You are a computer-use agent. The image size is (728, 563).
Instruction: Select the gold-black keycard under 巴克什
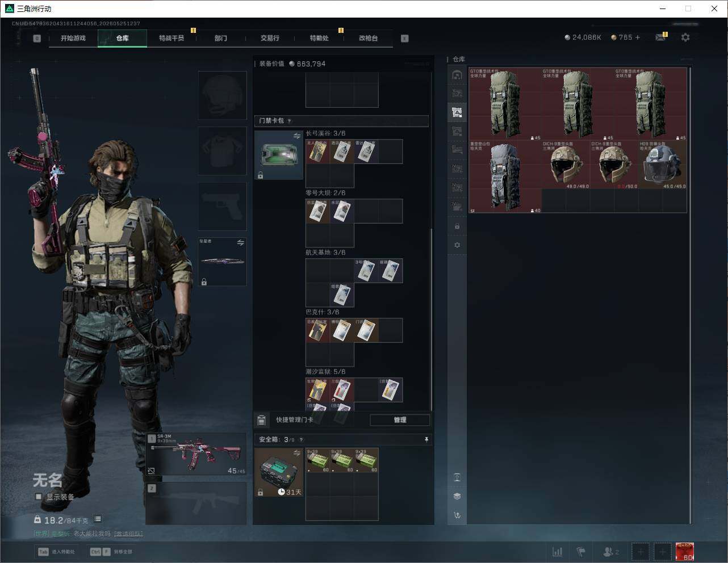318,330
